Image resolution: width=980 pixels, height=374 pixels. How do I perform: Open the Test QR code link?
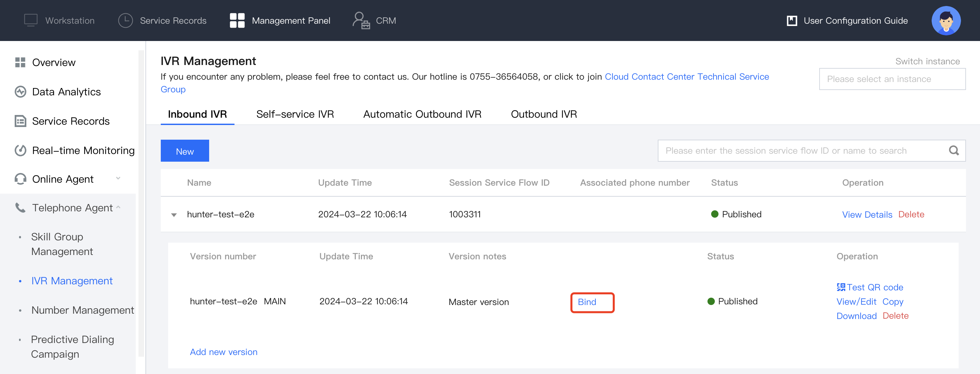click(x=870, y=287)
